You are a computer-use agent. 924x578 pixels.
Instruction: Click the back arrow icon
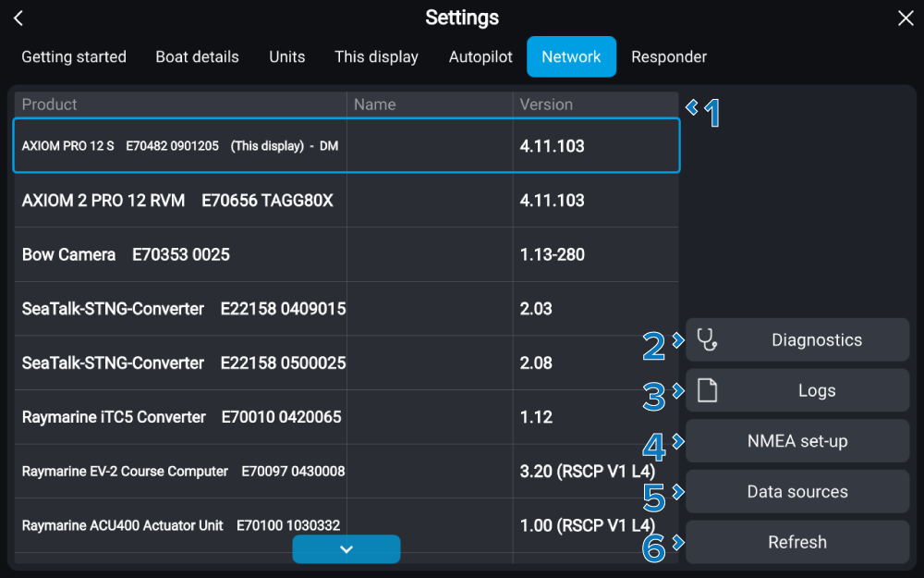coord(18,18)
